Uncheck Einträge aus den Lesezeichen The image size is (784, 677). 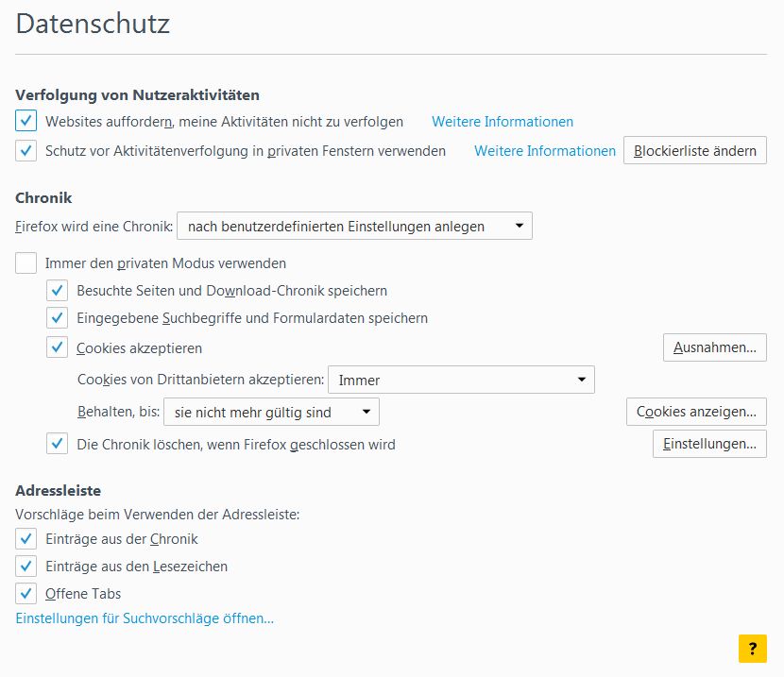pyautogui.click(x=26, y=567)
